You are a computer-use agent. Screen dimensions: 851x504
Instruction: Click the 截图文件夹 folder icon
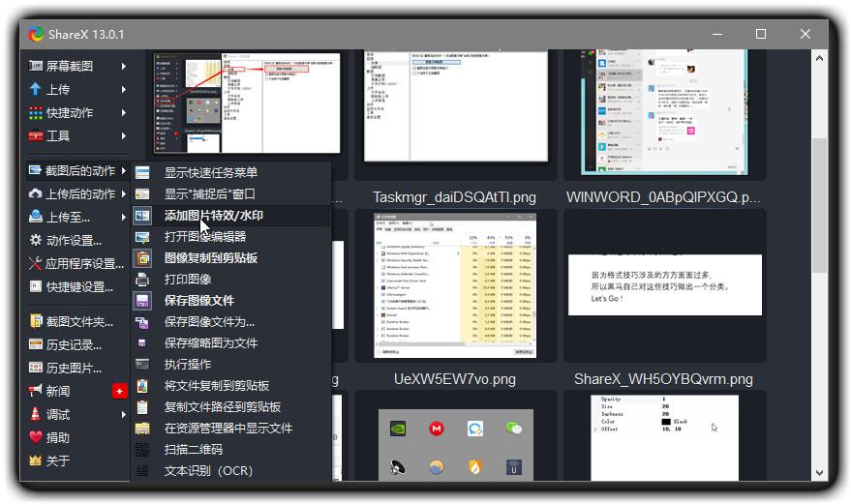35,321
